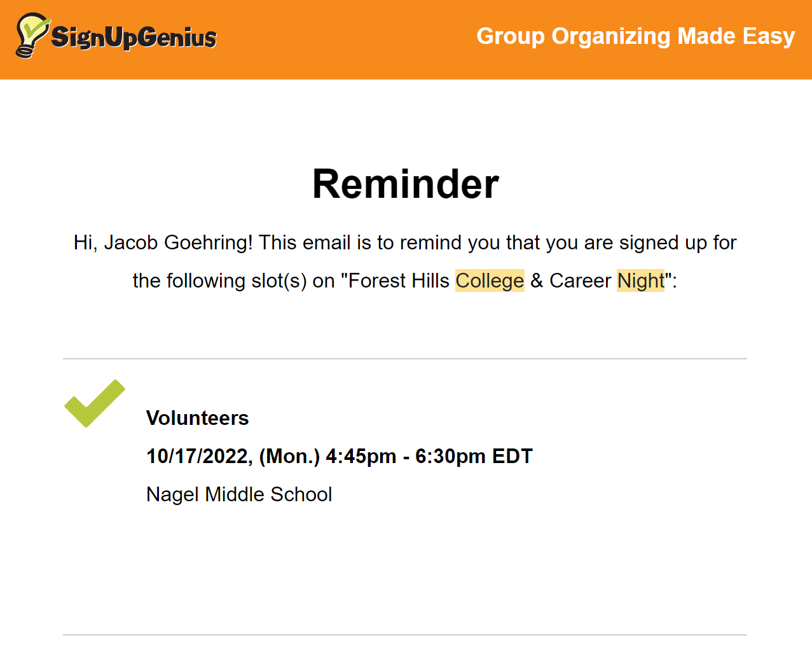Image resolution: width=812 pixels, height=645 pixels.
Task: Click the green checkmark icon
Action: pyautogui.click(x=95, y=404)
